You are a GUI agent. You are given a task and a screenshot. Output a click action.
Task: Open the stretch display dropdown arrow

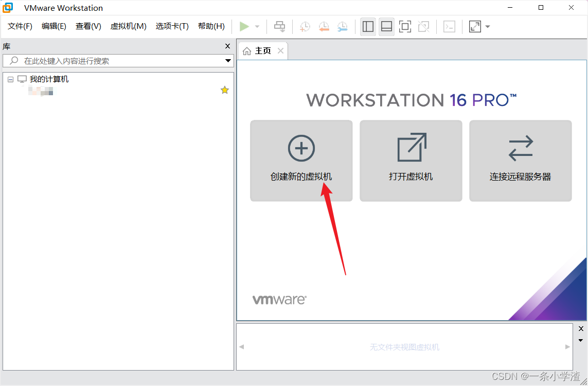click(x=488, y=27)
